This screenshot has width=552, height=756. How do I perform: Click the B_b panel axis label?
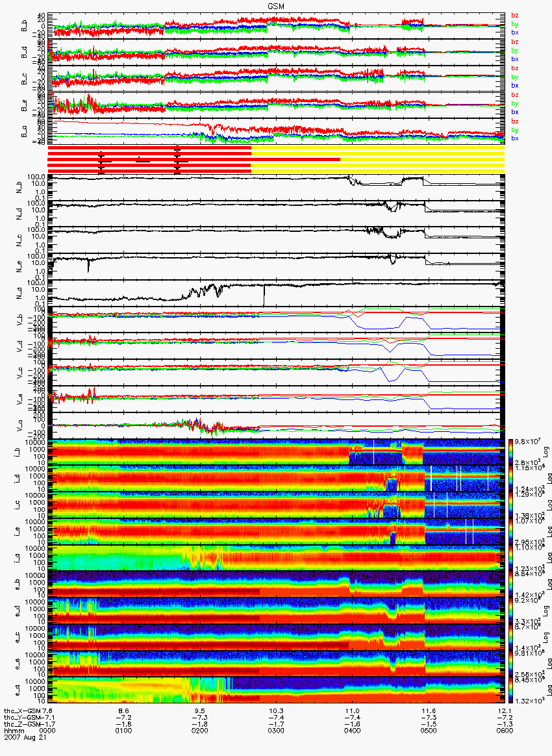[x=24, y=26]
